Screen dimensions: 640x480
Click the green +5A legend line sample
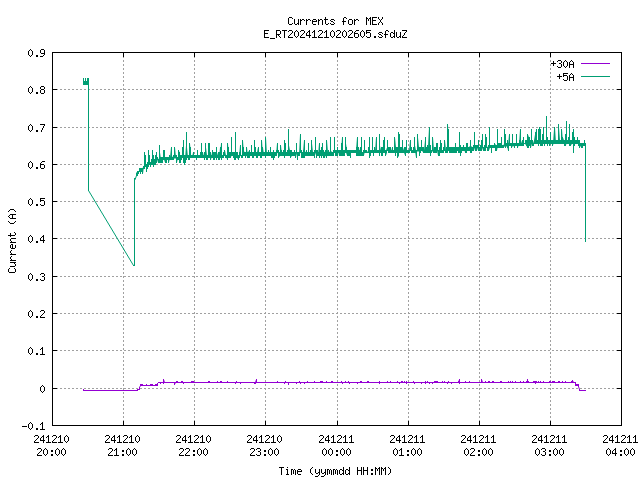[595, 76]
